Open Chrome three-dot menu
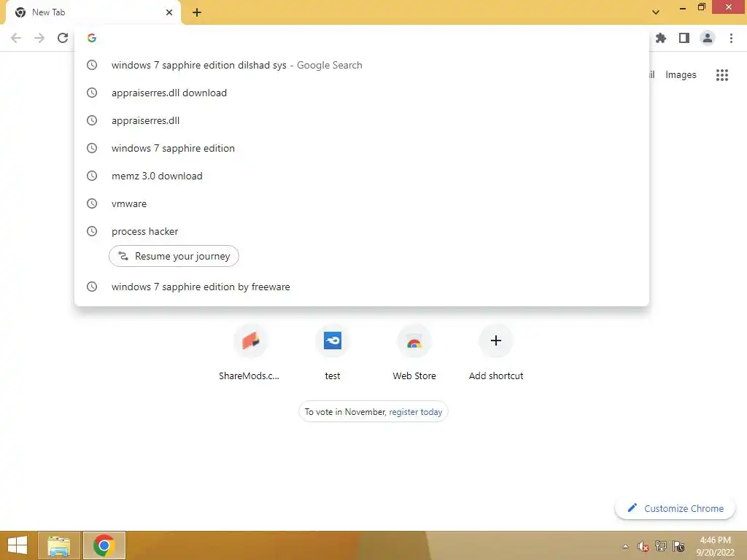Screen dimensions: 747x560 coord(731,38)
